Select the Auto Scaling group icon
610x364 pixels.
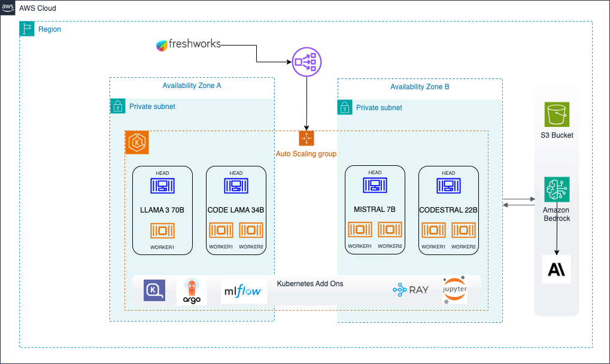[306, 138]
